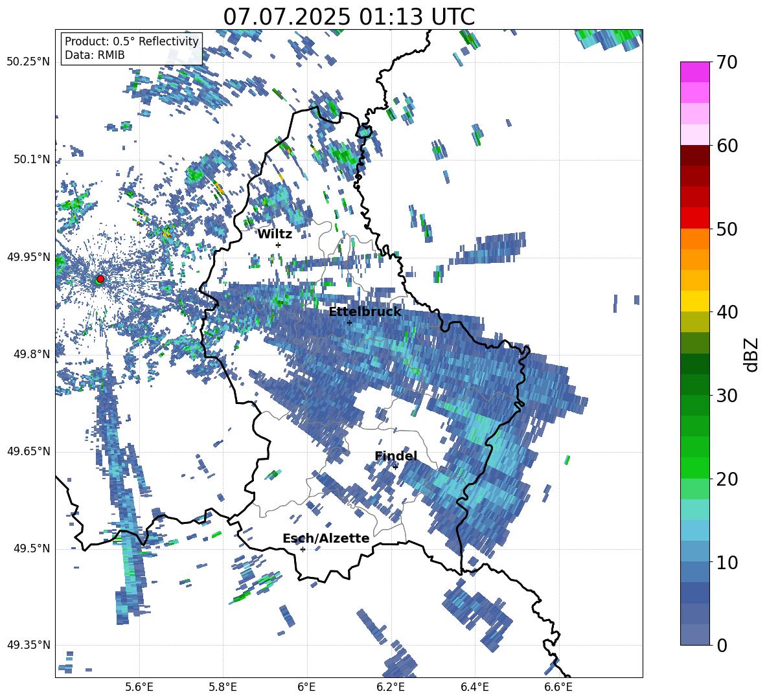Click the Product: 0.5° Reflectivity text
Image resolution: width=767 pixels, height=700 pixels.
pos(132,41)
